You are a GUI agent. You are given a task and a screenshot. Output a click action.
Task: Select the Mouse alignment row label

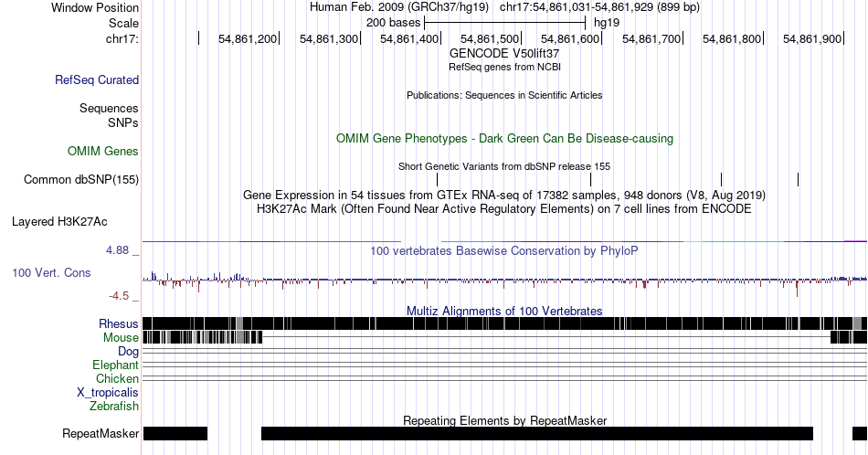pos(121,338)
